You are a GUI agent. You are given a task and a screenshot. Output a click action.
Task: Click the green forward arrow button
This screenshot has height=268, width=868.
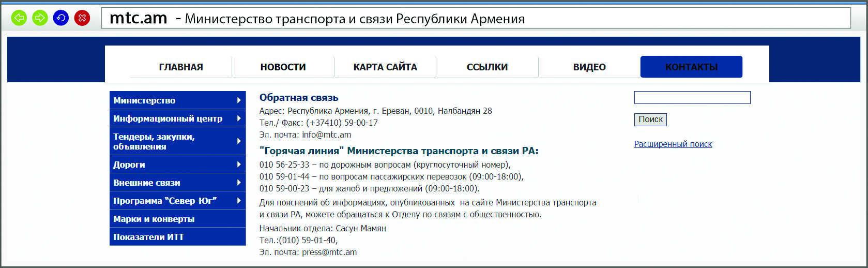tap(40, 18)
